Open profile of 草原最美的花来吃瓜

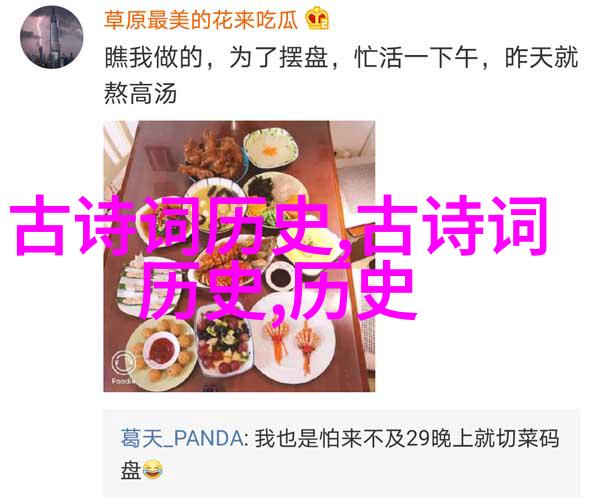coord(201,19)
